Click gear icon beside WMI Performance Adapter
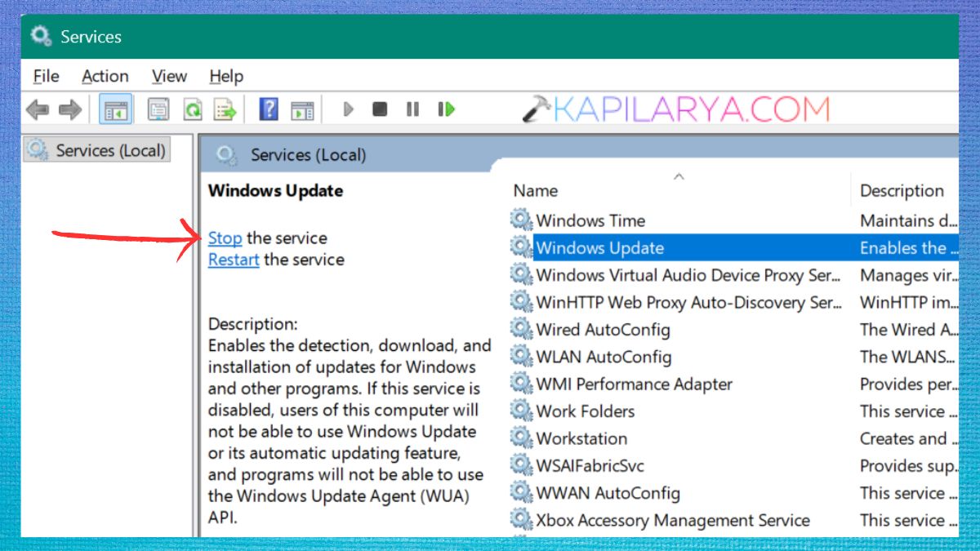 (x=521, y=384)
